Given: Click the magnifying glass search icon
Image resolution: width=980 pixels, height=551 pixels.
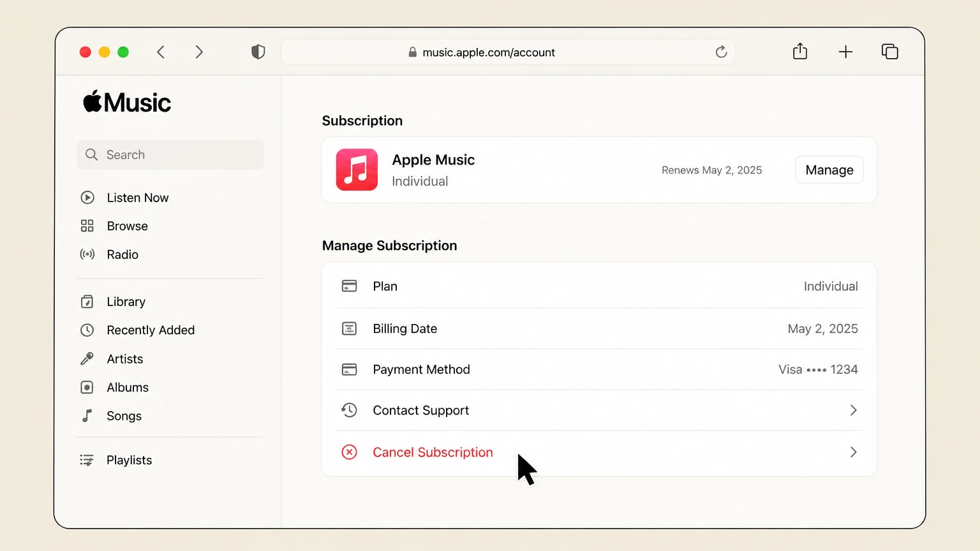Looking at the screenshot, I should point(91,154).
